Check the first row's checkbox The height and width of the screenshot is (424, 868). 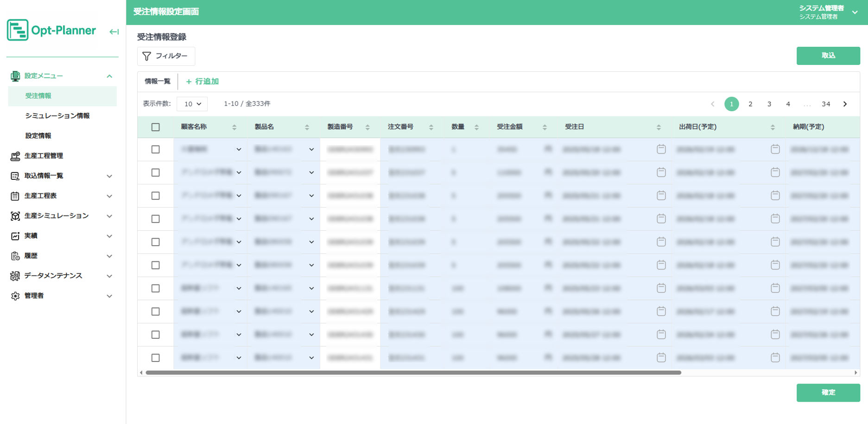coord(156,150)
